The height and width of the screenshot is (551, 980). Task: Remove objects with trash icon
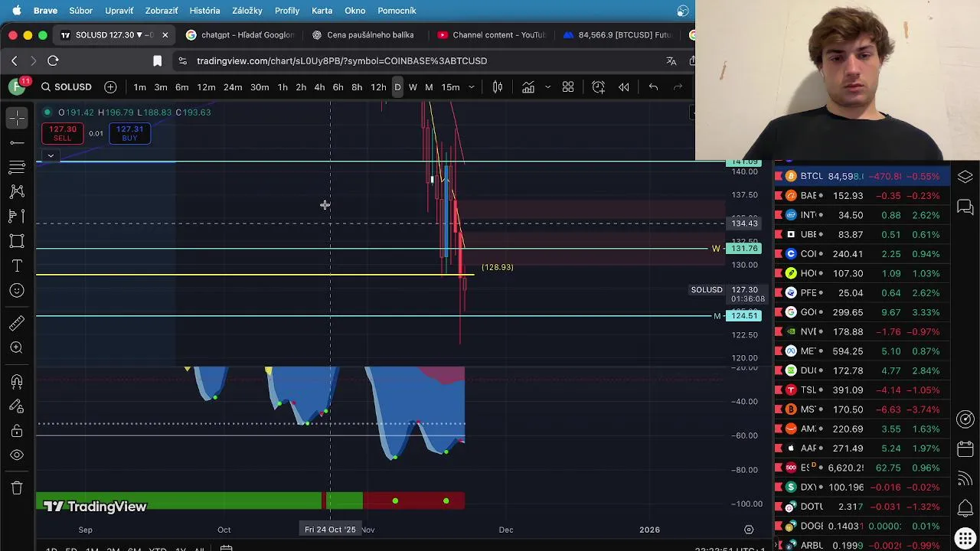tap(17, 488)
